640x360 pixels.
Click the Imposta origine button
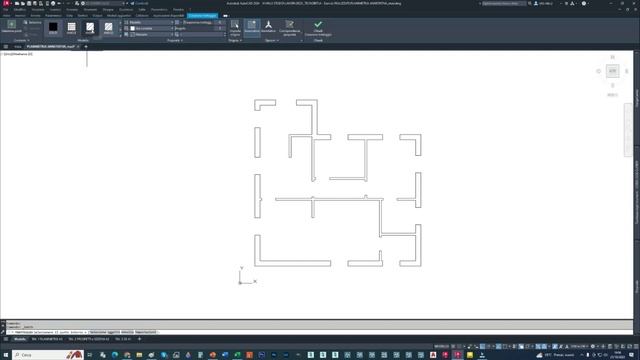(235, 28)
